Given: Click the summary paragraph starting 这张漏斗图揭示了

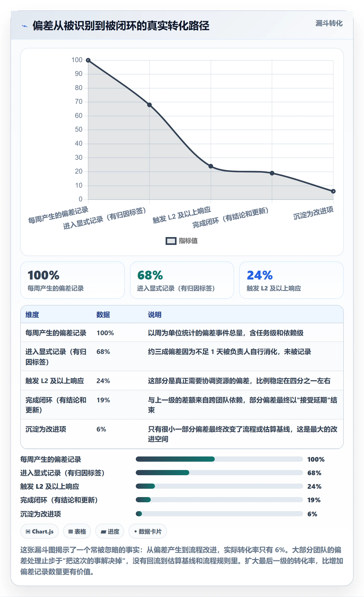Looking at the screenshot, I should point(182,561).
